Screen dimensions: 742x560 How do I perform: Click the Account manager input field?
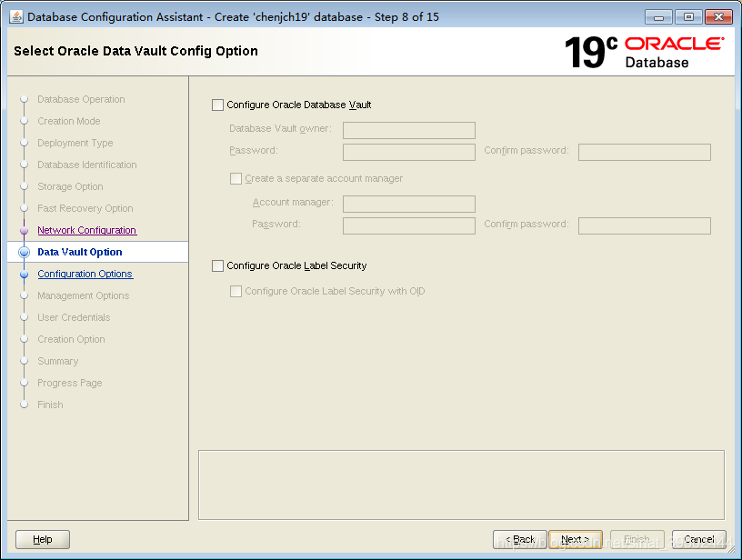pos(409,205)
